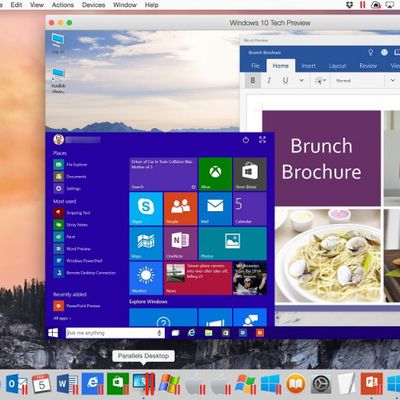Screen dimensions: 400x400
Task: Toggle Bold formatting in Word
Action: pos(253,80)
